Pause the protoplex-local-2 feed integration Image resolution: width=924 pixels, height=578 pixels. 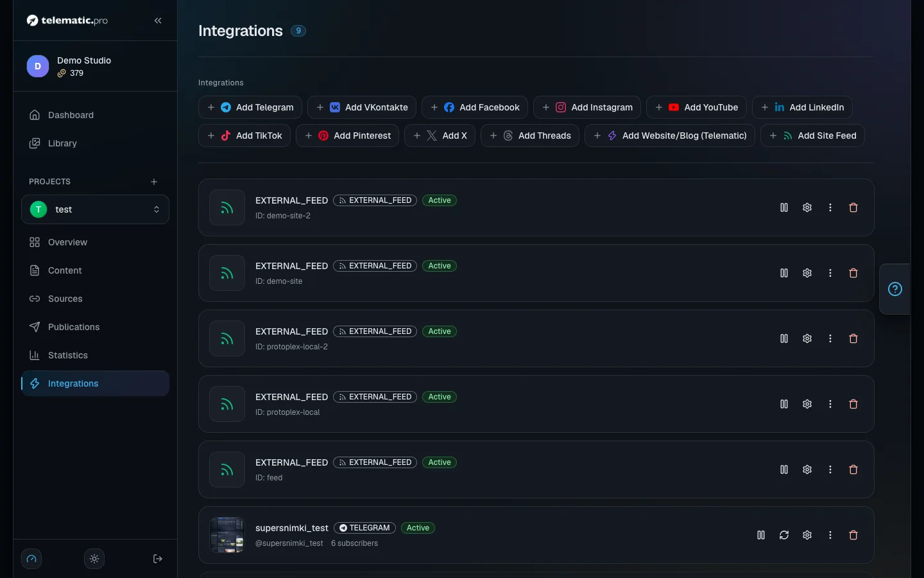point(784,338)
